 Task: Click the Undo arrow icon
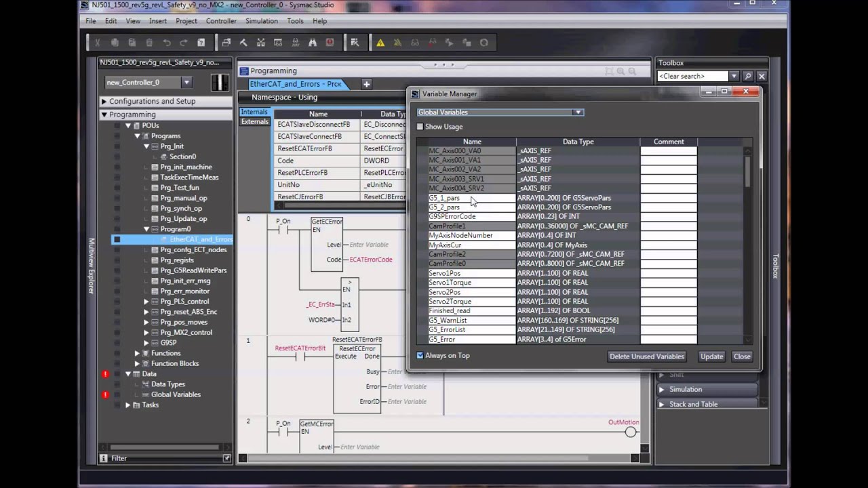tap(166, 43)
